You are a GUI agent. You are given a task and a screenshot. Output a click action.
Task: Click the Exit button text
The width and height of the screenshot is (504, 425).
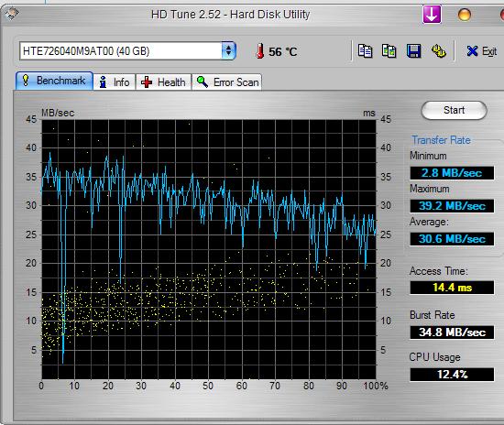coord(489,51)
